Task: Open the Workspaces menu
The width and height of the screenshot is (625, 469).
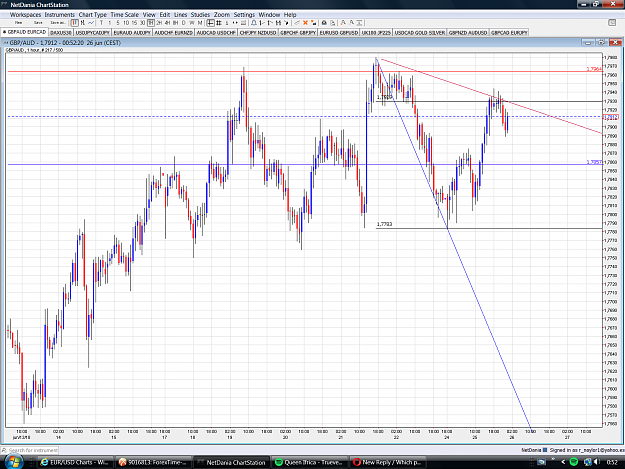Action: (x=26, y=15)
